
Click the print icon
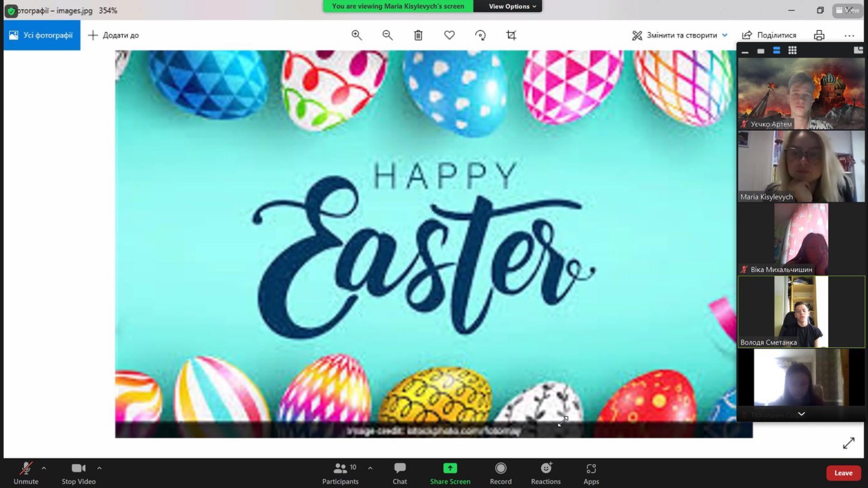pos(819,35)
